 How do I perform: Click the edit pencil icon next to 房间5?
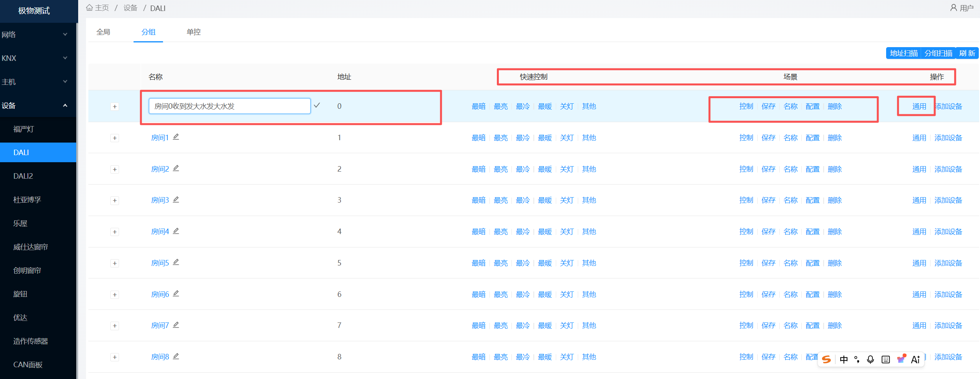click(176, 262)
